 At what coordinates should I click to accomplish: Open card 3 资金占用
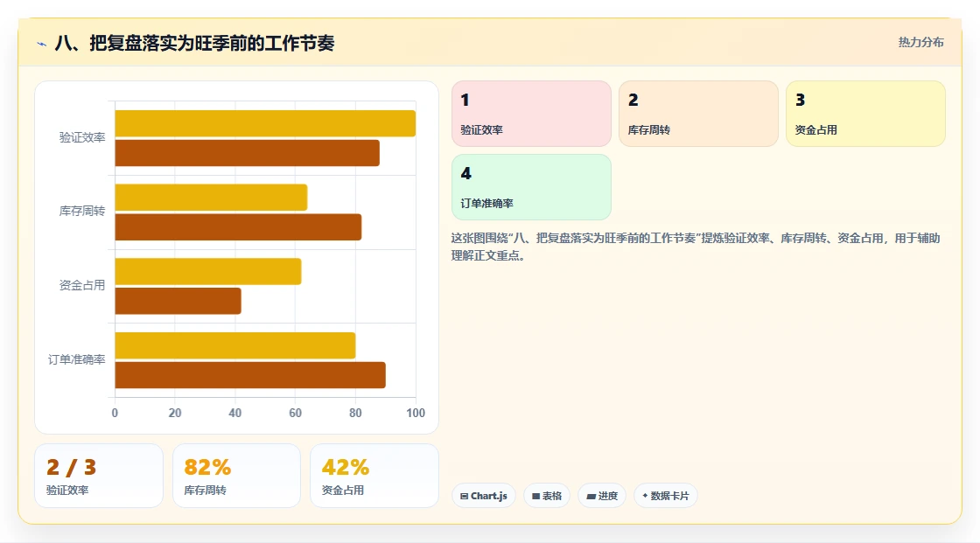865,114
